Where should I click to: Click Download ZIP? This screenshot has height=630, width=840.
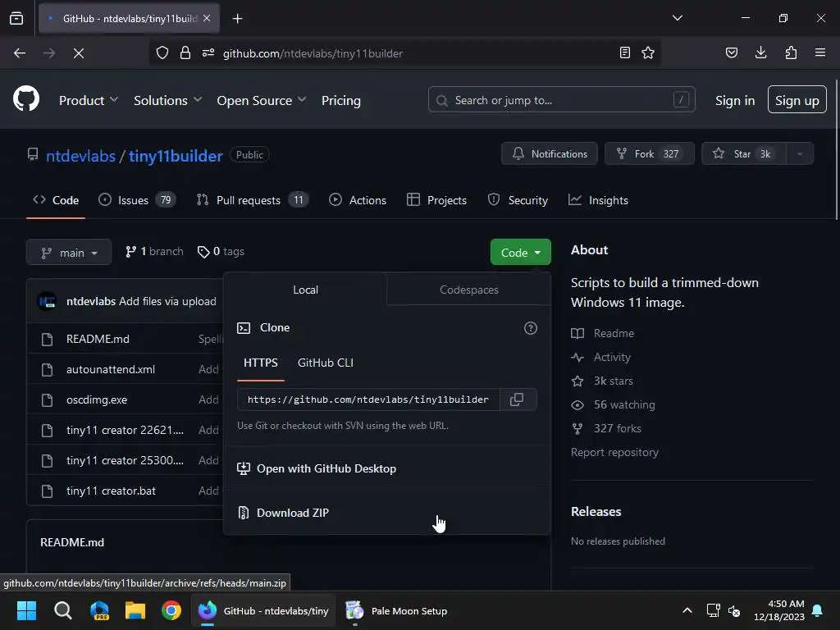[387, 513]
